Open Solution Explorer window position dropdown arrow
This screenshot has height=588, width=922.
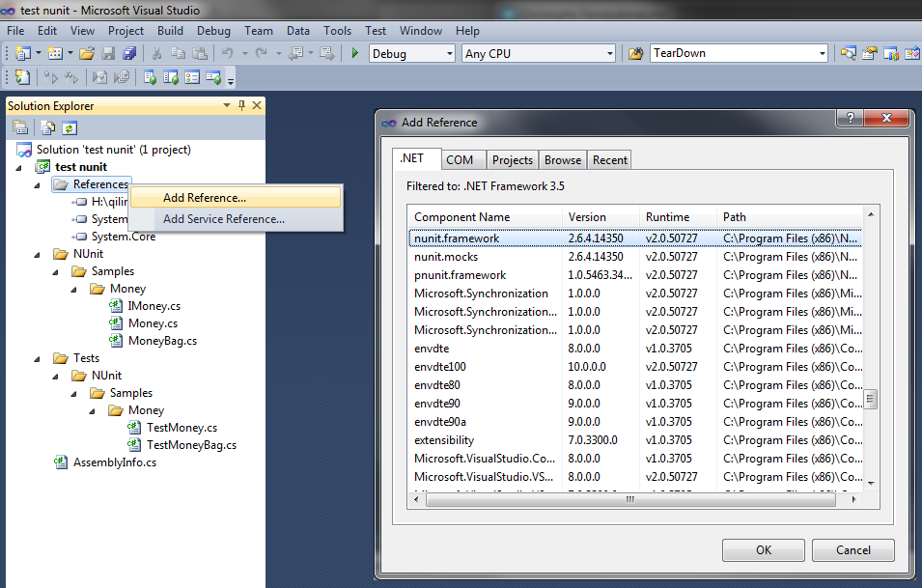coord(226,105)
